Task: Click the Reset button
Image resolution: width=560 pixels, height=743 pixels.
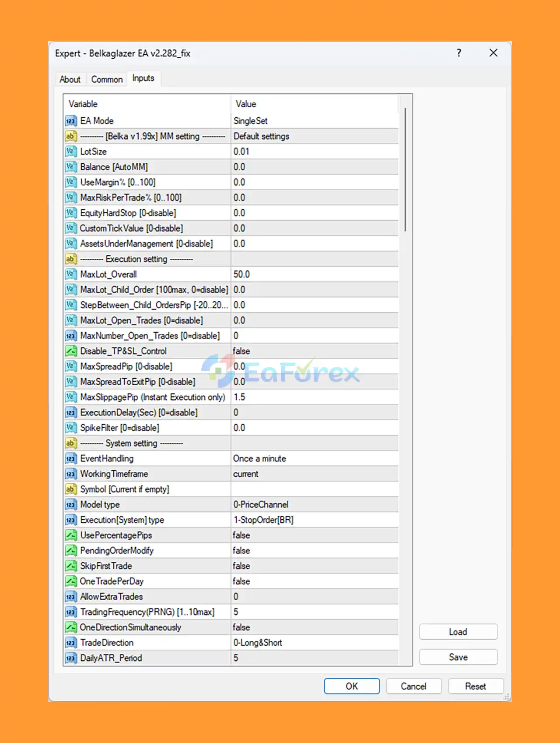Action: [476, 686]
